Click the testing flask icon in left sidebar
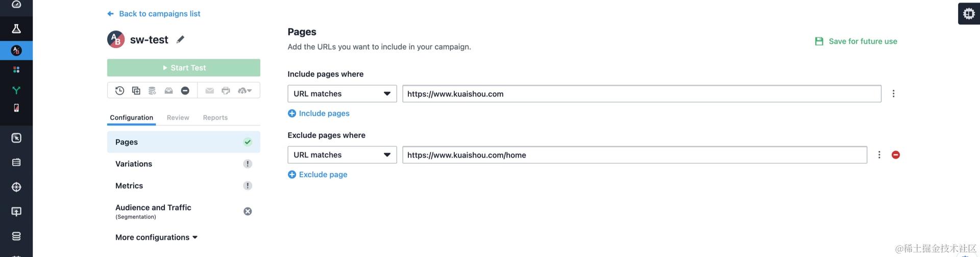Screen dimensions: 980x257 point(16,29)
